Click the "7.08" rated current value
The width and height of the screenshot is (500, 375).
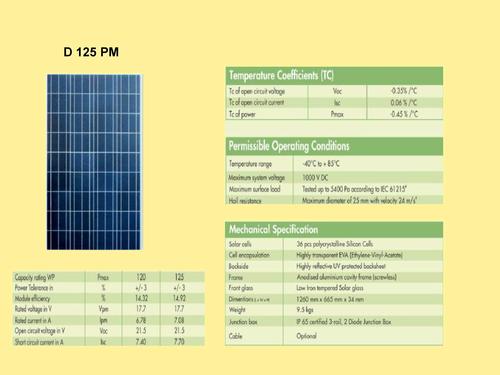tap(179, 320)
